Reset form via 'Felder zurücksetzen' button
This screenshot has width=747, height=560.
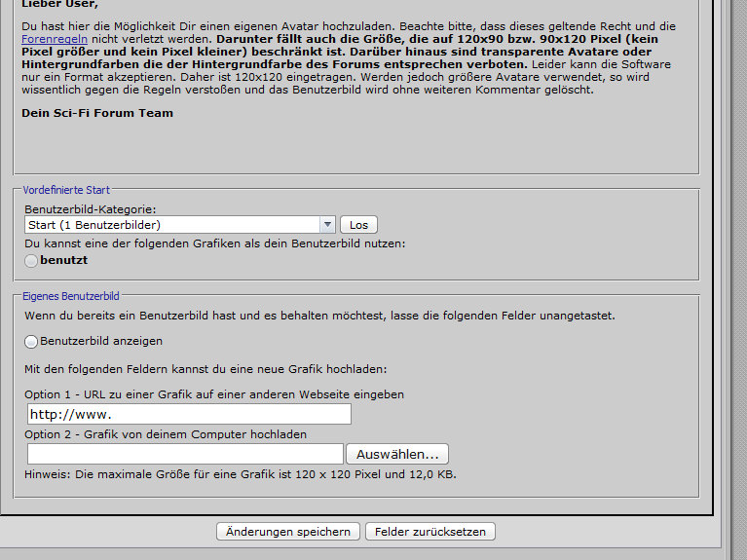(x=430, y=532)
